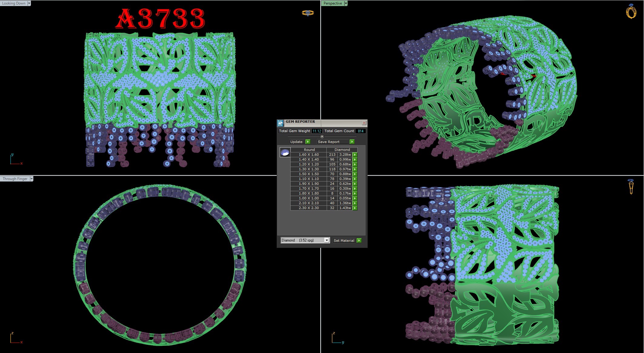Click the green arrow beside Set Material

(359, 241)
